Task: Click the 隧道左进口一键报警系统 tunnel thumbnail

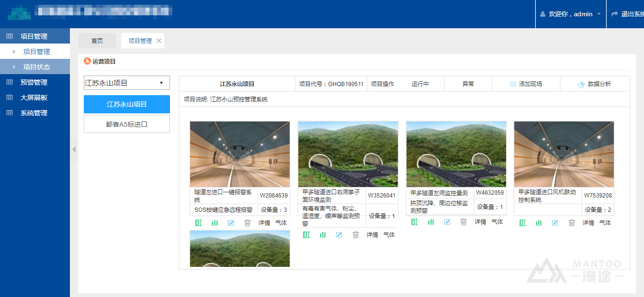Action: 240,154
